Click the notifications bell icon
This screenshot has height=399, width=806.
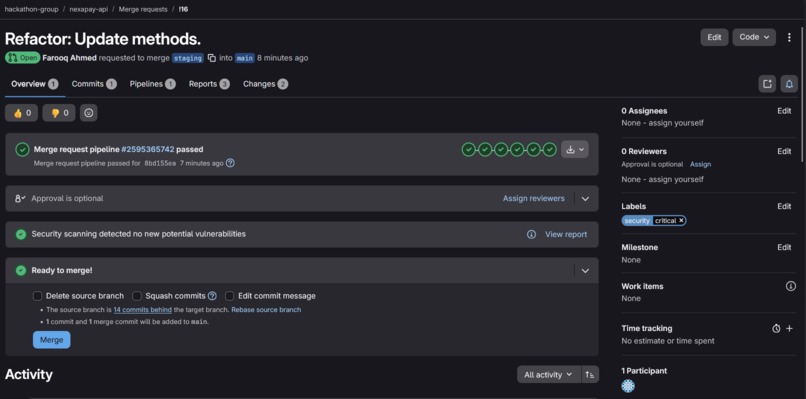tap(789, 84)
